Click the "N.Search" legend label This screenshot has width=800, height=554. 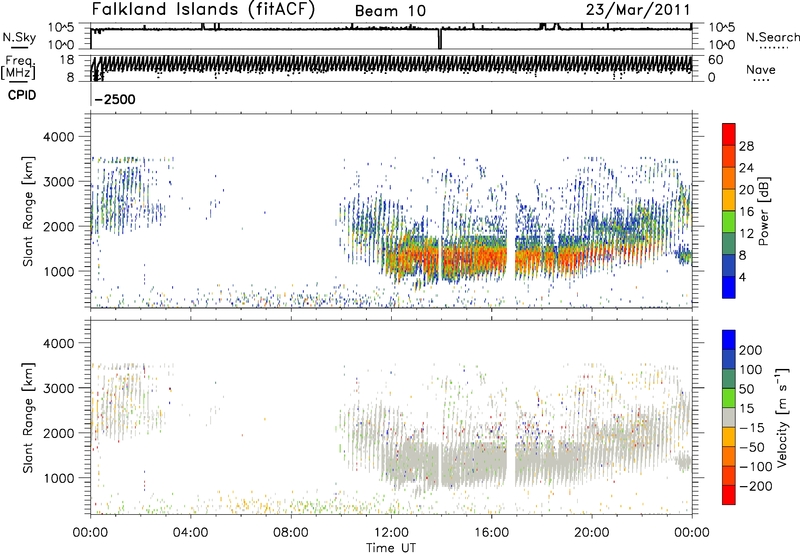[x=772, y=37]
